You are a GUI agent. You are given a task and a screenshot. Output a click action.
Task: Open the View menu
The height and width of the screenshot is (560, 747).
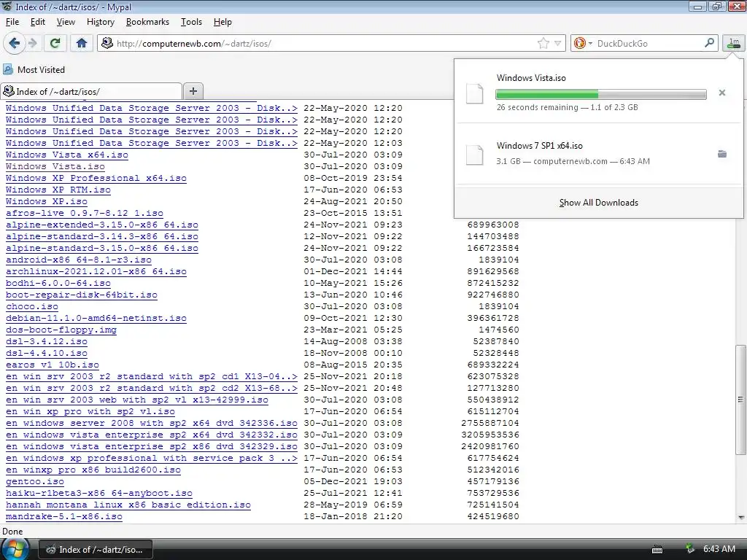(66, 22)
